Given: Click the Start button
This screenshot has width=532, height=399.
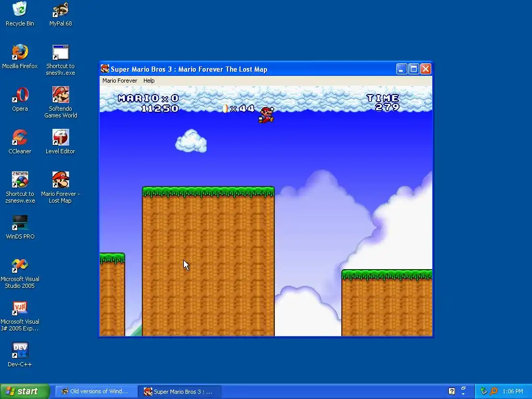Looking at the screenshot, I should [x=25, y=391].
